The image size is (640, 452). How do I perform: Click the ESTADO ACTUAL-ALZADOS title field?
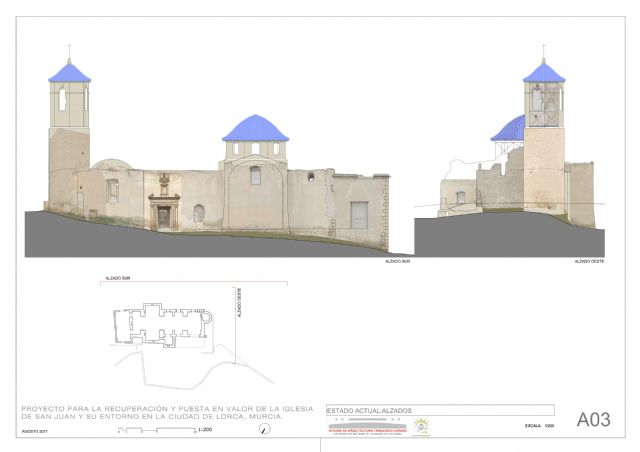[x=440, y=410]
